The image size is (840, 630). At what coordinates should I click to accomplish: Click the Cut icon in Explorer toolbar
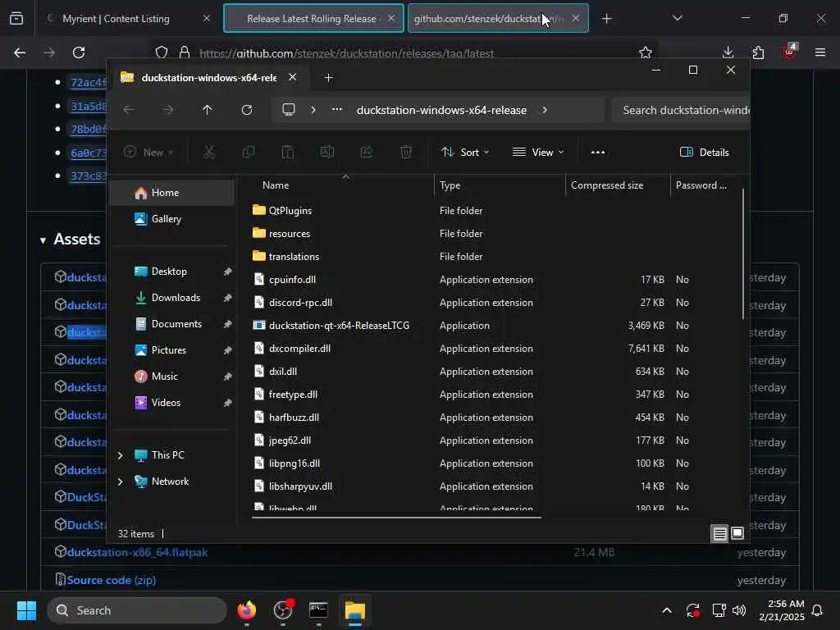coord(209,152)
